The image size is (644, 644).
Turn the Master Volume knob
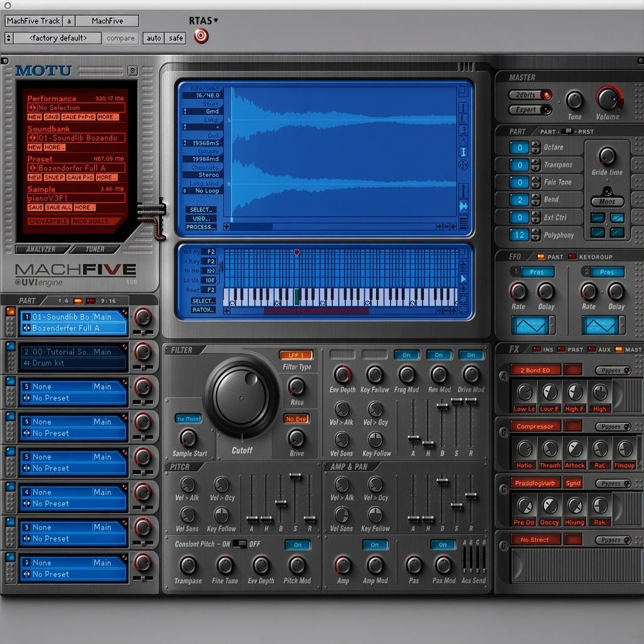(608, 99)
